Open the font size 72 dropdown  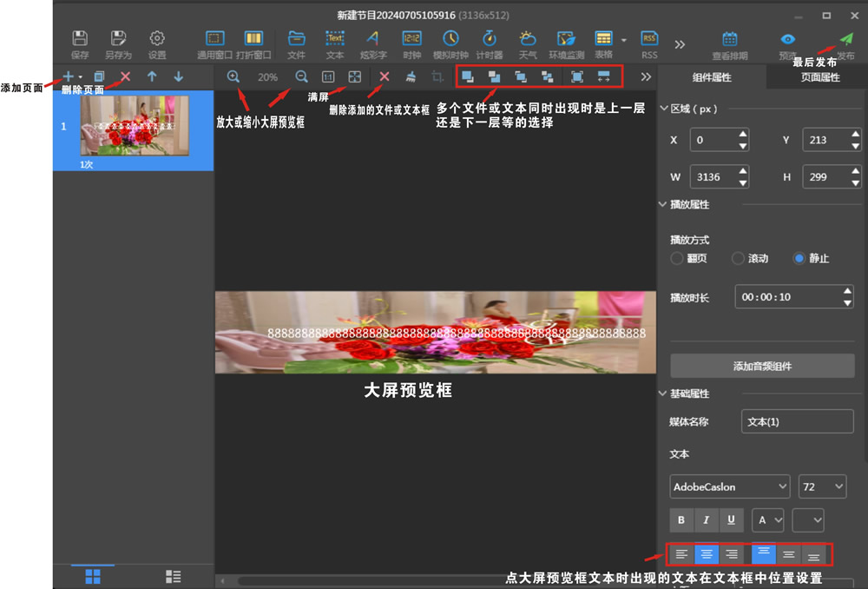click(822, 486)
